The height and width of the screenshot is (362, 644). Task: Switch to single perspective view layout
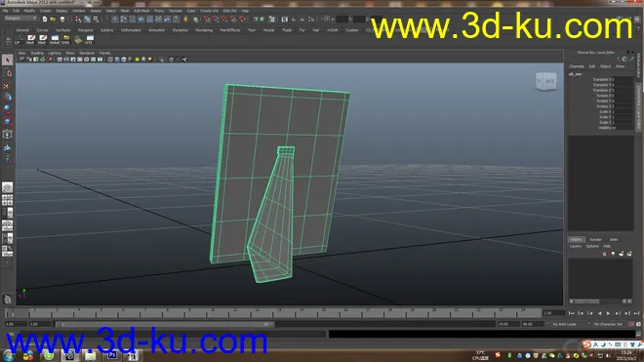pos(8,187)
